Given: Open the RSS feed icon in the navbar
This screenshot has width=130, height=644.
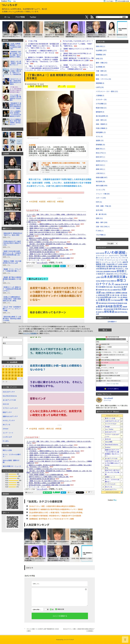Looking at the screenshot, I should point(92,17).
